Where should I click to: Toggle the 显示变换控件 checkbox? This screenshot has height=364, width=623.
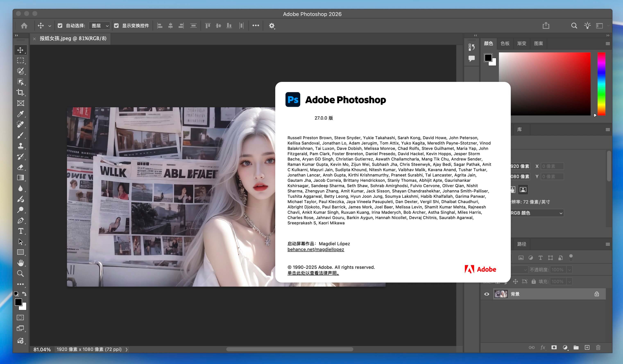click(x=117, y=25)
